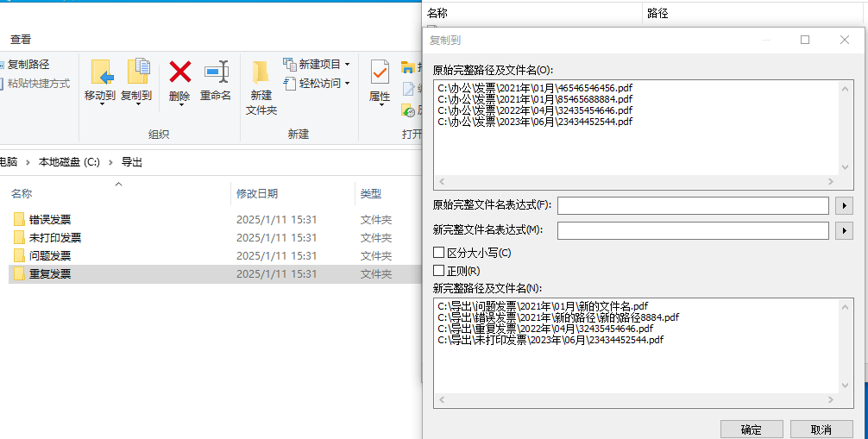Click the Move to (移动到) icon
Screen dimensions: 868x439
pos(102,72)
